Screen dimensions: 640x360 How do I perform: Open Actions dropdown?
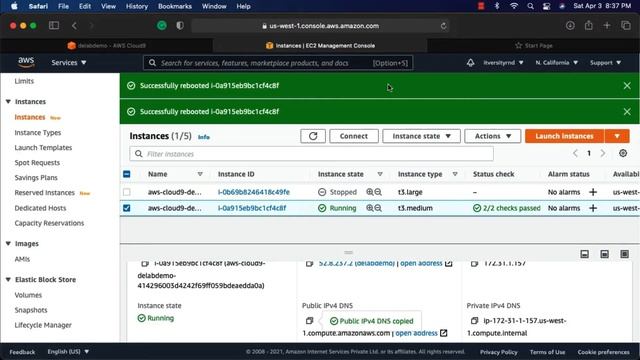pos(493,136)
